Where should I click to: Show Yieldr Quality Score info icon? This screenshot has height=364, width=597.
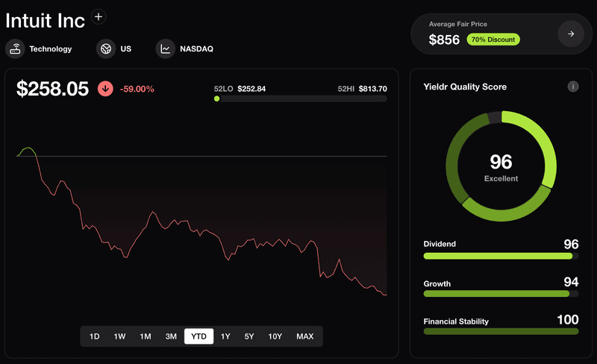[x=573, y=87]
